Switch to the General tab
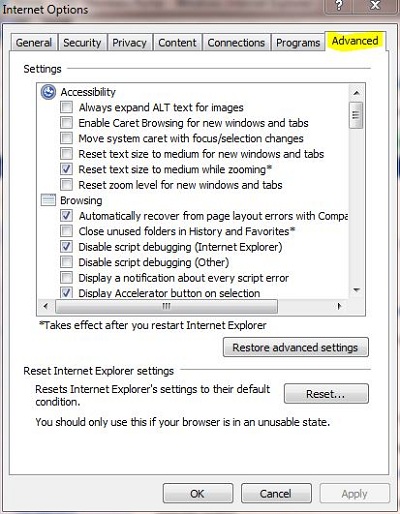Screen dimensions: 400x514 click(x=34, y=43)
